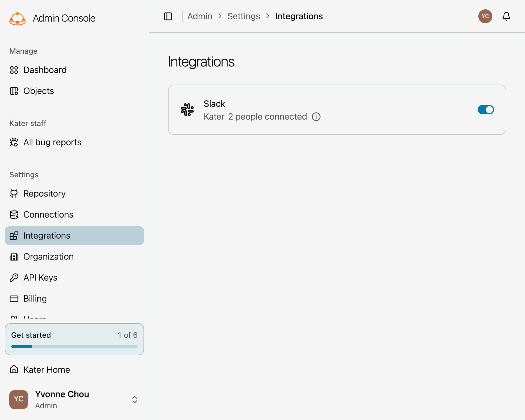Click the Connections database icon
The width and height of the screenshot is (525, 420).
pyautogui.click(x=14, y=215)
